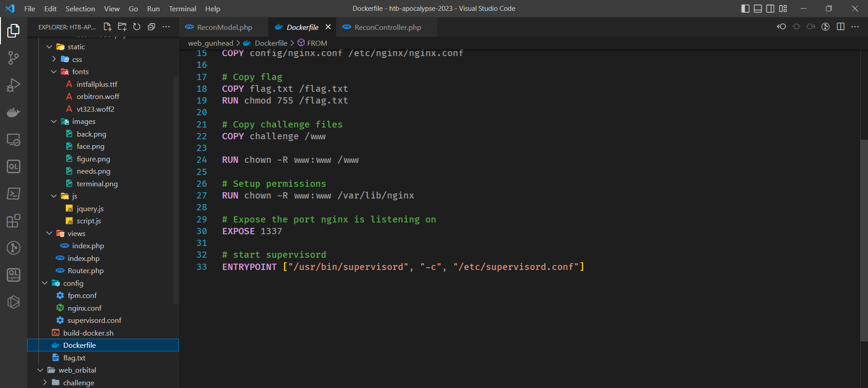Switch to ReconModel.php tab
Image resolution: width=868 pixels, height=388 pixels.
pos(223,27)
